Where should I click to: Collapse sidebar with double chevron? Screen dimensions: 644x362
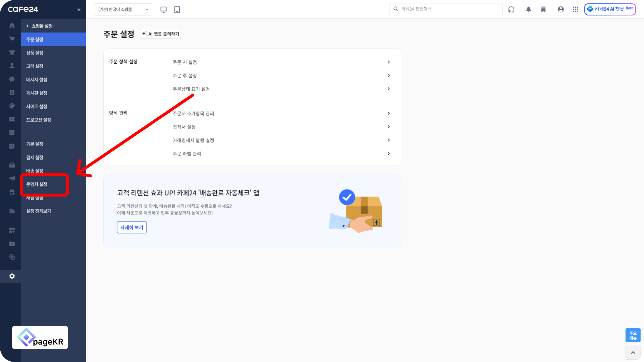click(x=79, y=10)
